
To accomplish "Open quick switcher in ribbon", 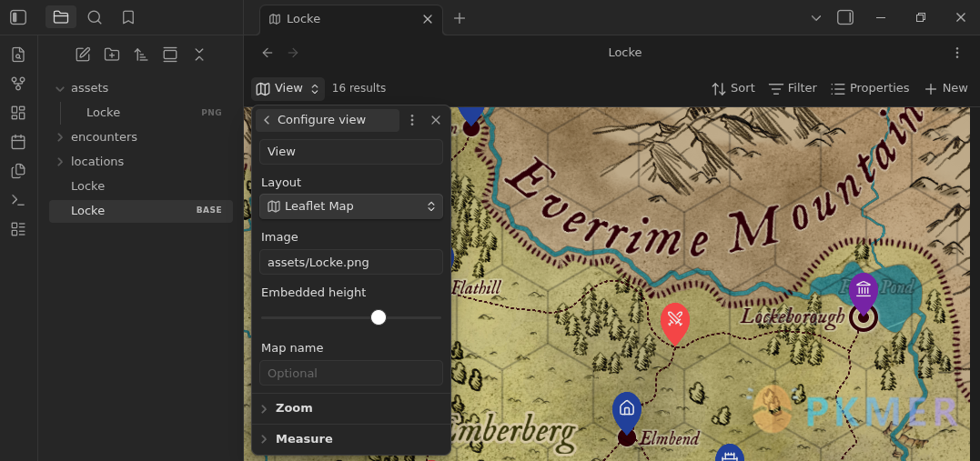I will pyautogui.click(x=18, y=55).
